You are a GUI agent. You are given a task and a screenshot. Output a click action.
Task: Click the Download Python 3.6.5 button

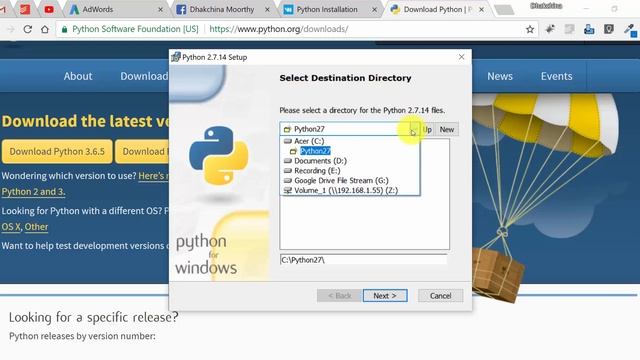tap(57, 151)
